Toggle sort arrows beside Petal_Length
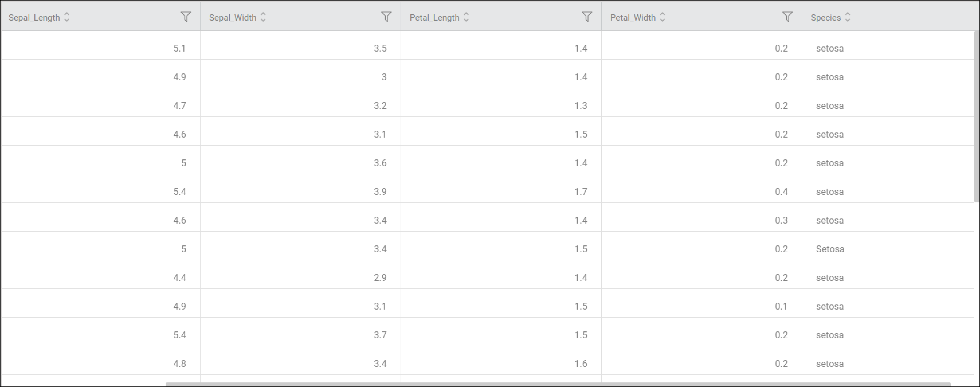This screenshot has width=980, height=387. [466, 17]
